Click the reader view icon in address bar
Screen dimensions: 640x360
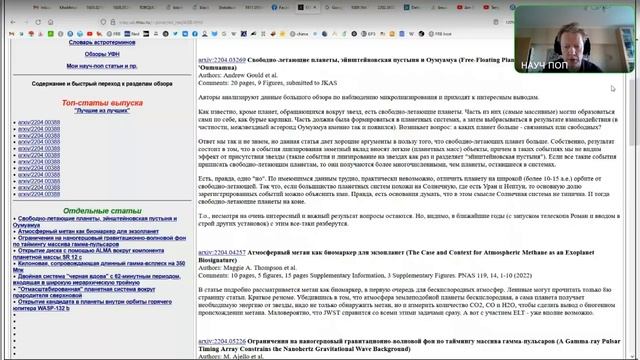click(x=496, y=22)
